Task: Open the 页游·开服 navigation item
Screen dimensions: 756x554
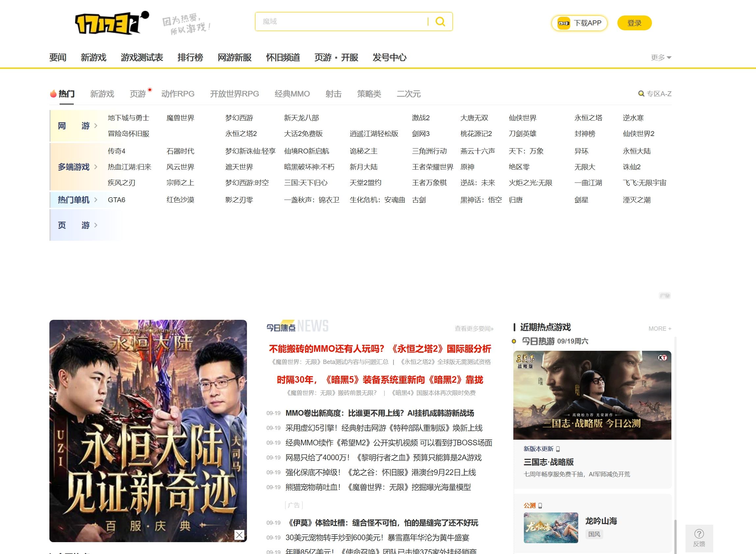Action: point(336,58)
